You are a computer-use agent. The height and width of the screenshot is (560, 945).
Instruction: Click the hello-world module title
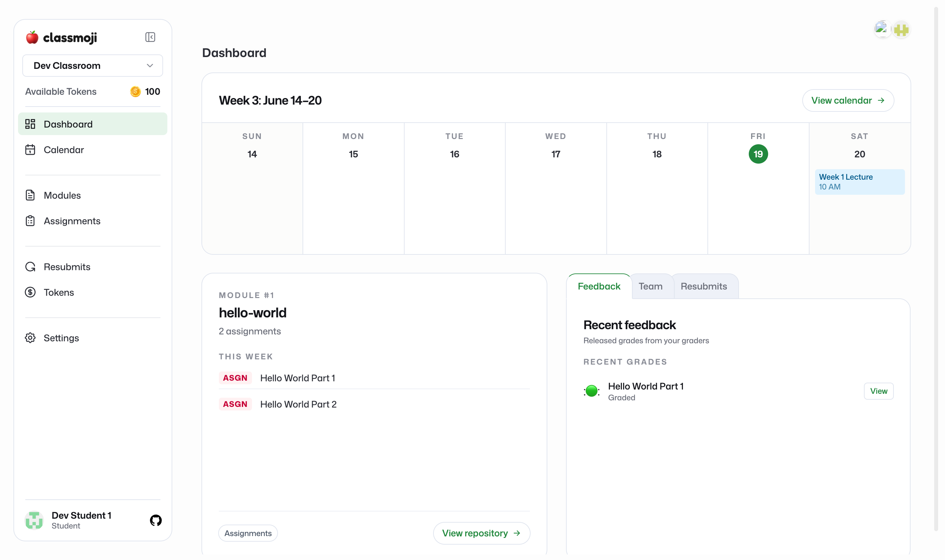(x=253, y=313)
